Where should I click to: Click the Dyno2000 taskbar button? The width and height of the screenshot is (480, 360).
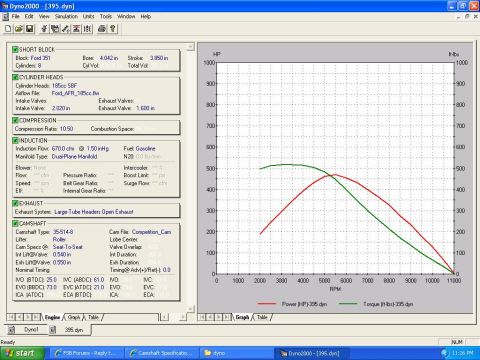(x=312, y=353)
